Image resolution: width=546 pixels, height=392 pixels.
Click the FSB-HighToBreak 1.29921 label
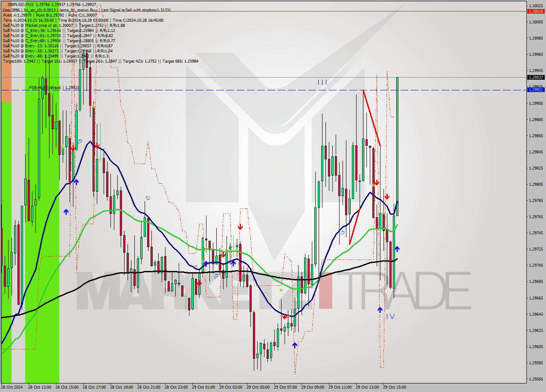[54, 87]
